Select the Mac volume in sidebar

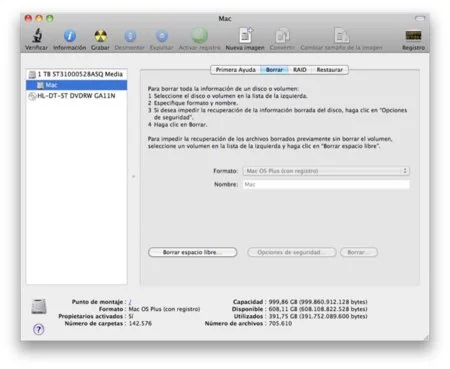pyautogui.click(x=77, y=85)
